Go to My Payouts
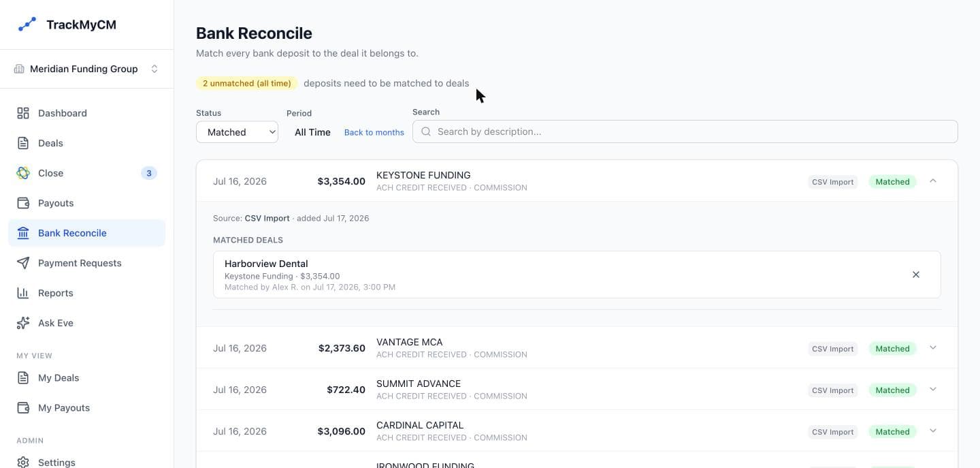Viewport: 980px width, 468px height. [86, 407]
